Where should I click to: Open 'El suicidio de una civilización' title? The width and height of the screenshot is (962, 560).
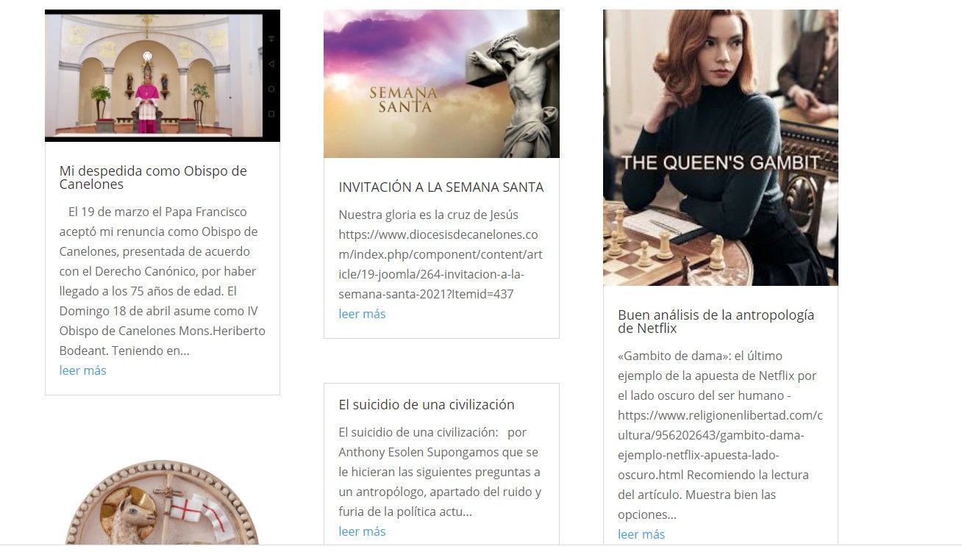click(x=427, y=404)
